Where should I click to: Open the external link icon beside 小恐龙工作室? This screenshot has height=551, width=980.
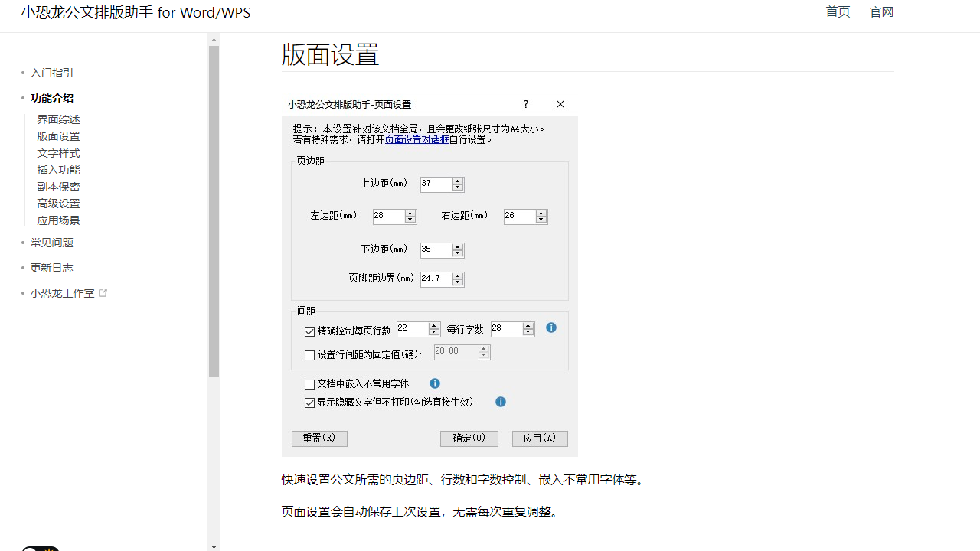tap(104, 292)
